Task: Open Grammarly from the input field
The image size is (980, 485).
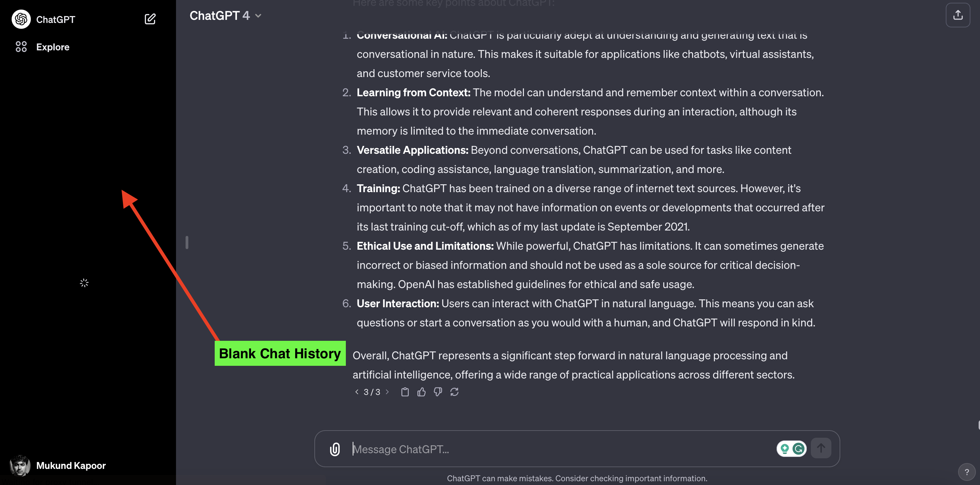Action: 799,448
